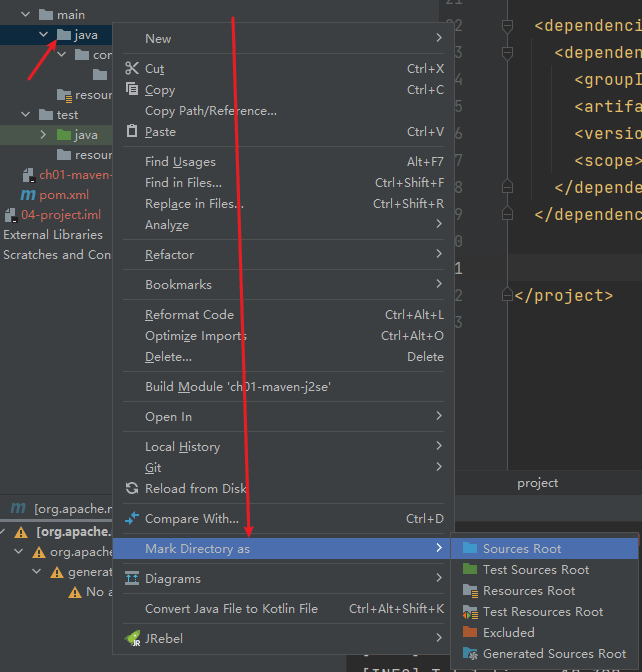The image size is (642, 672).
Task: Click the Cut scissors icon
Action: coord(132,68)
